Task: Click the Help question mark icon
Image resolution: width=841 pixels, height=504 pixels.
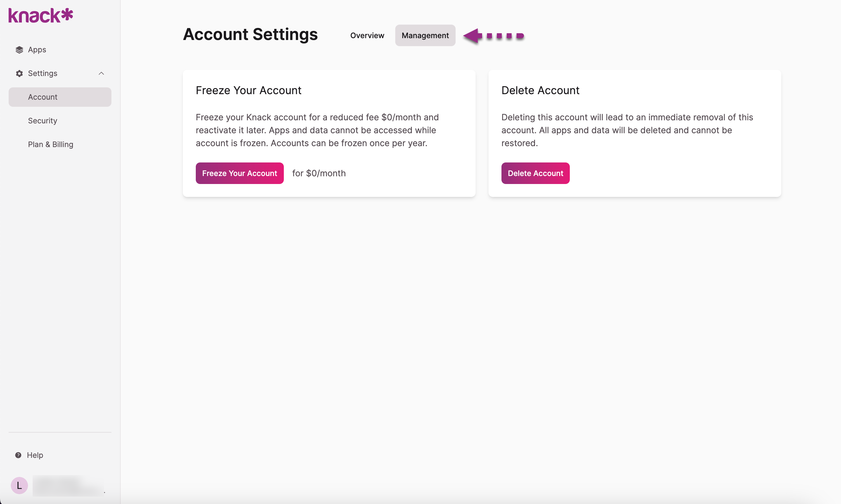Action: click(18, 455)
